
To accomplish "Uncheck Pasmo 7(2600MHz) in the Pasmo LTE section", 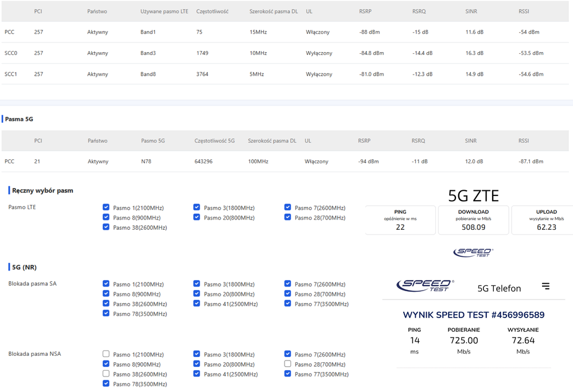I will 288,207.
